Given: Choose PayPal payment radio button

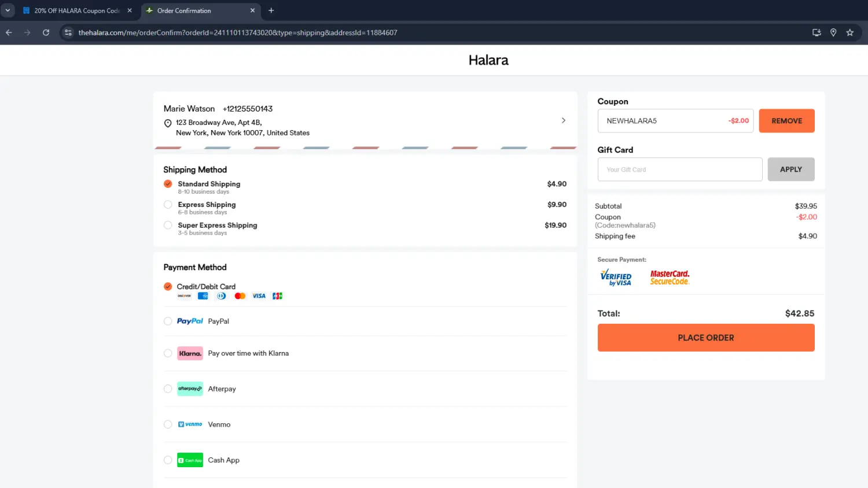Looking at the screenshot, I should click(x=168, y=321).
